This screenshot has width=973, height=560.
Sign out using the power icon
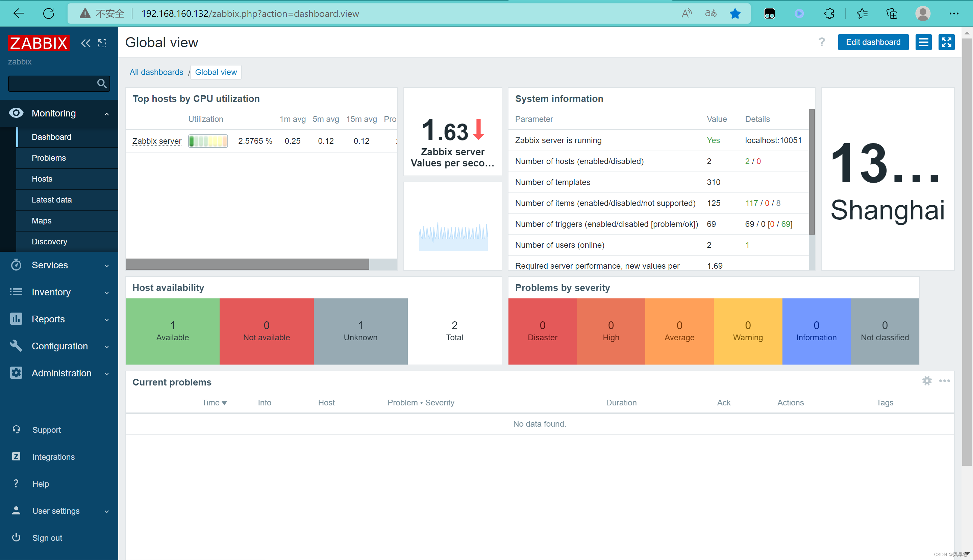(16, 537)
